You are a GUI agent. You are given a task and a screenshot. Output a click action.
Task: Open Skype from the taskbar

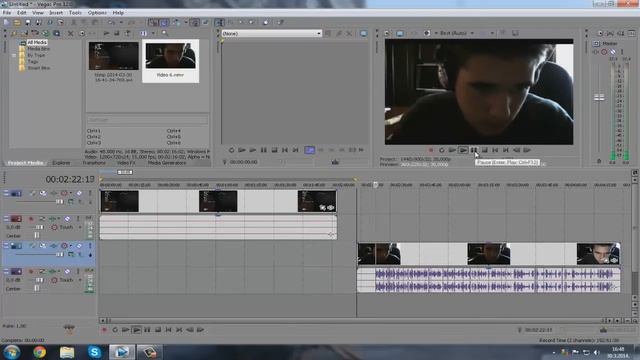tap(94, 352)
